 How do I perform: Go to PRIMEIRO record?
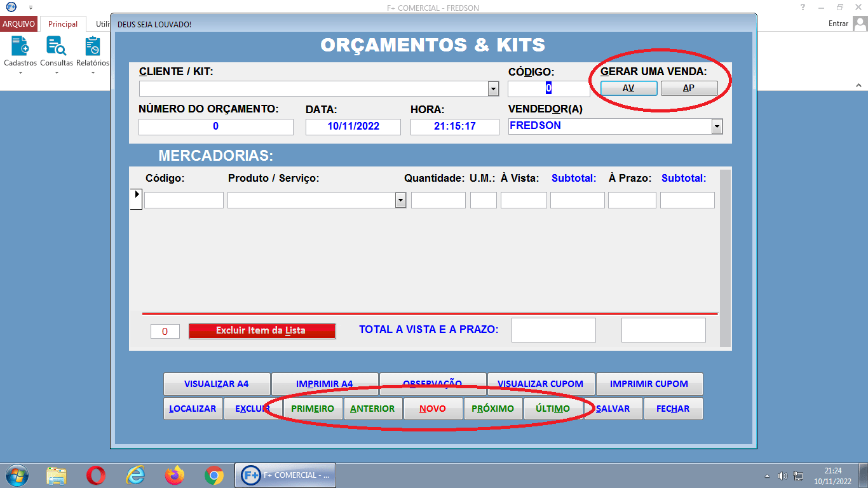click(313, 409)
